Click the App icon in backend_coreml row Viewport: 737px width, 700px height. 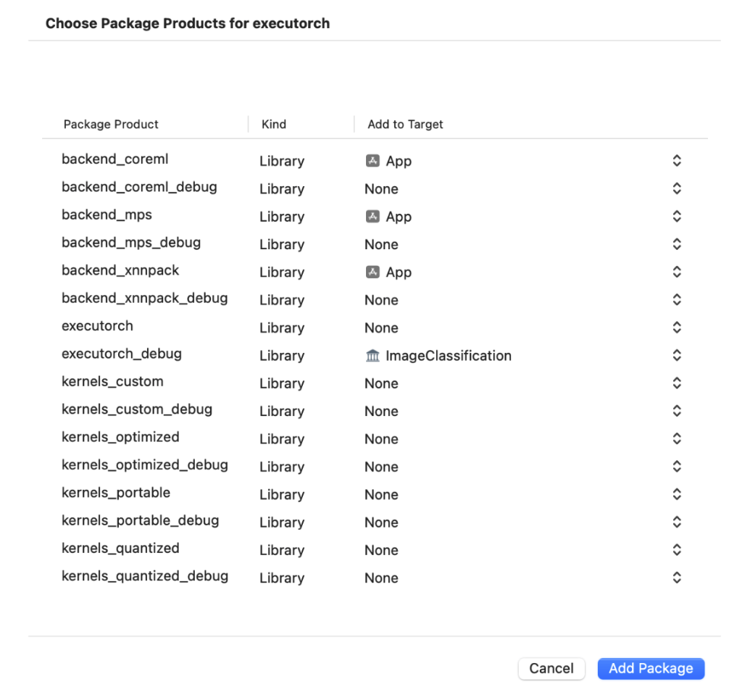pos(372,161)
